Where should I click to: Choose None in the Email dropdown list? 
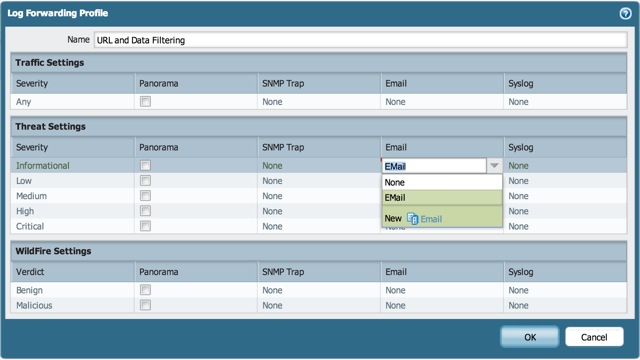pos(442,182)
